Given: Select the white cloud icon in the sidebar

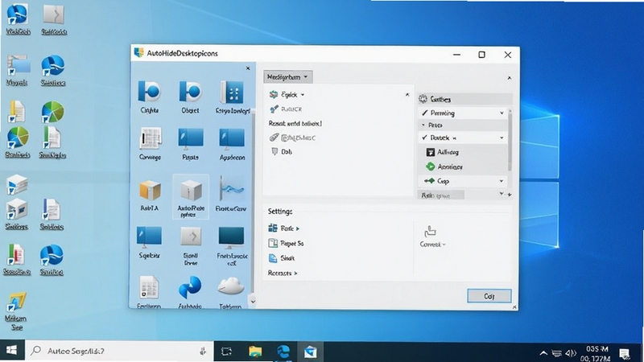Looking at the screenshot, I should [231, 286].
